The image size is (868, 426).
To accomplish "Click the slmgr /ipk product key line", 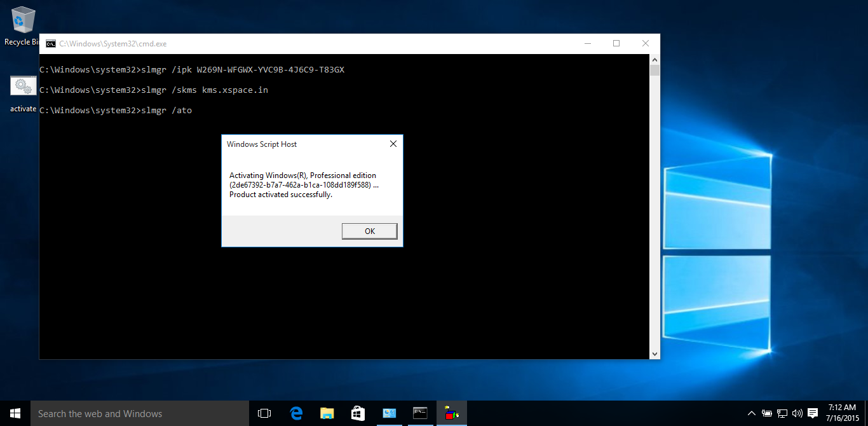I will click(192, 70).
